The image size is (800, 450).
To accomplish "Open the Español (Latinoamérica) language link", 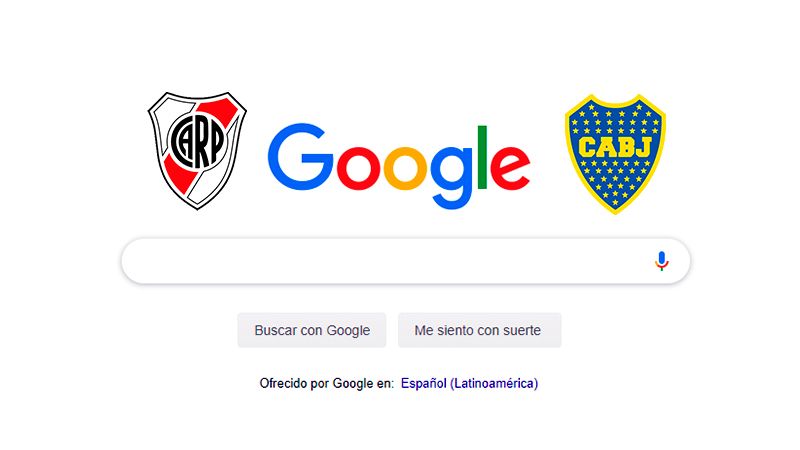I will click(469, 383).
